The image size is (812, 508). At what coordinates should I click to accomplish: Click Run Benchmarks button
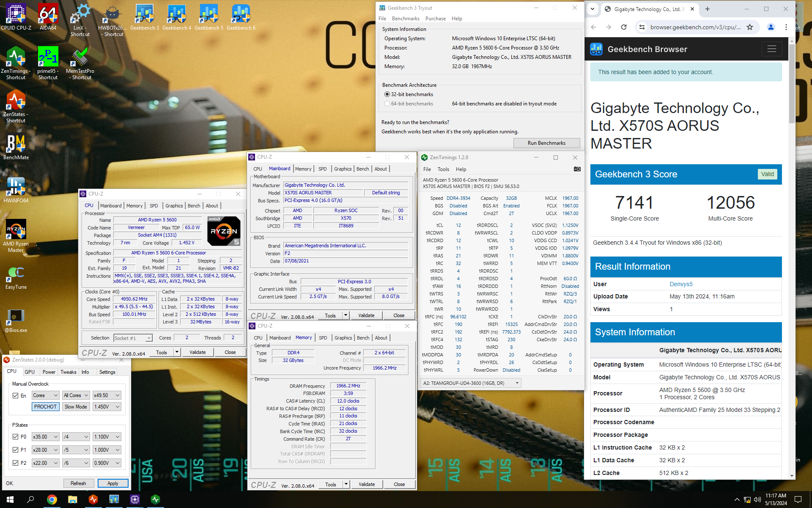pos(546,143)
